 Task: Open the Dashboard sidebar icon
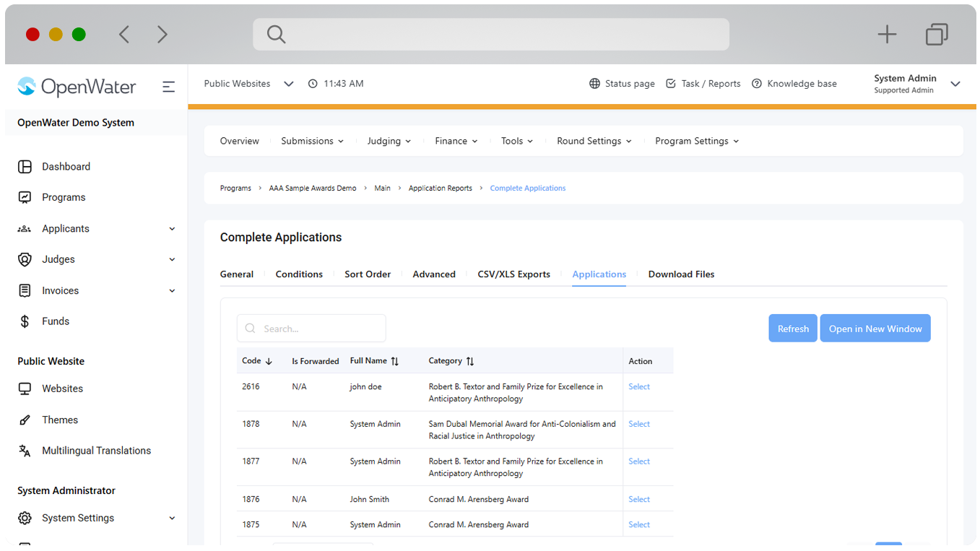tap(25, 167)
